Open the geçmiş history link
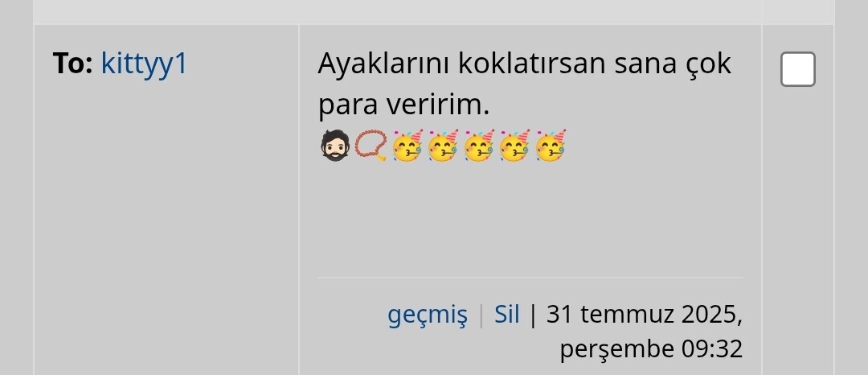 [428, 315]
